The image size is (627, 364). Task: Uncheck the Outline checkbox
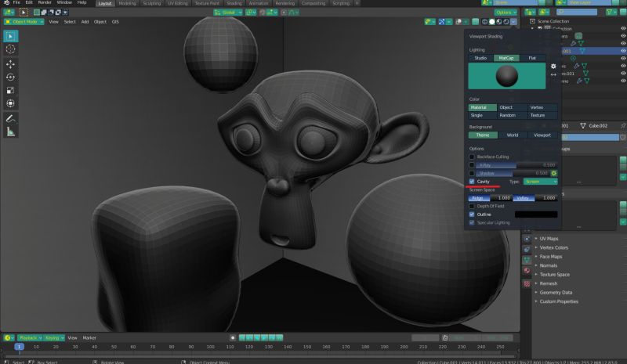pos(472,214)
